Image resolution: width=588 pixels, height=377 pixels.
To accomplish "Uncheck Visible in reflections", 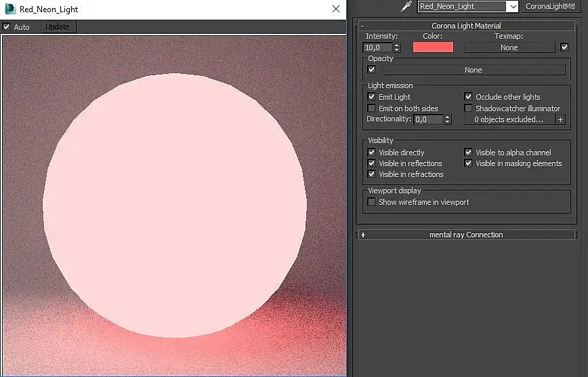I will (372, 163).
